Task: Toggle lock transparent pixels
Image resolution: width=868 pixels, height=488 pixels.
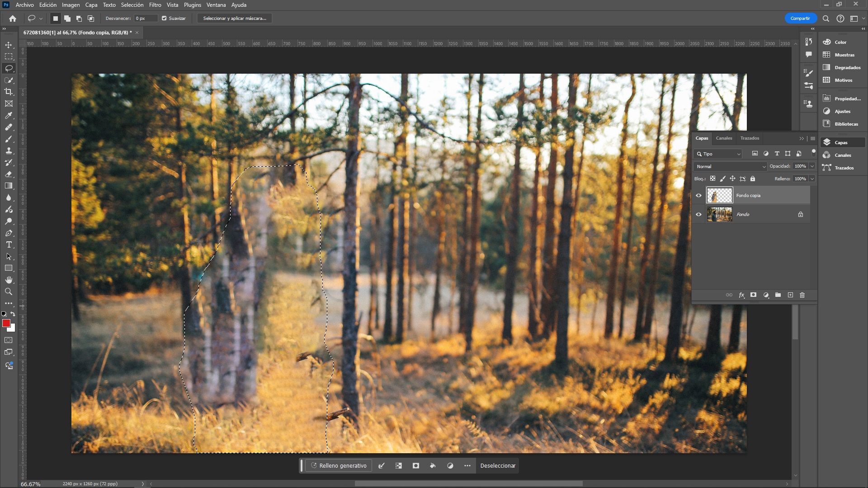Action: (712, 179)
